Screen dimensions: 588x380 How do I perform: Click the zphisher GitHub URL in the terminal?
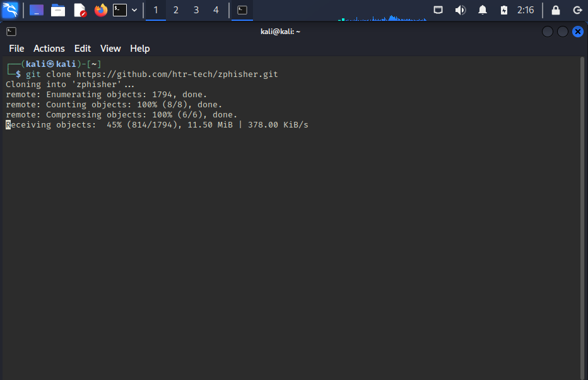point(176,74)
